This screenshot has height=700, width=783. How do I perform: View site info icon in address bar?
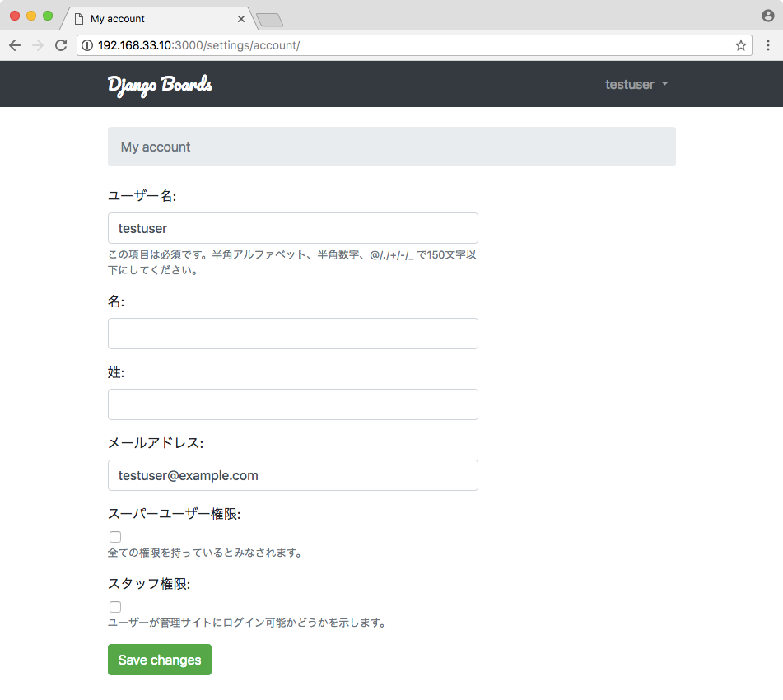tap(87, 45)
